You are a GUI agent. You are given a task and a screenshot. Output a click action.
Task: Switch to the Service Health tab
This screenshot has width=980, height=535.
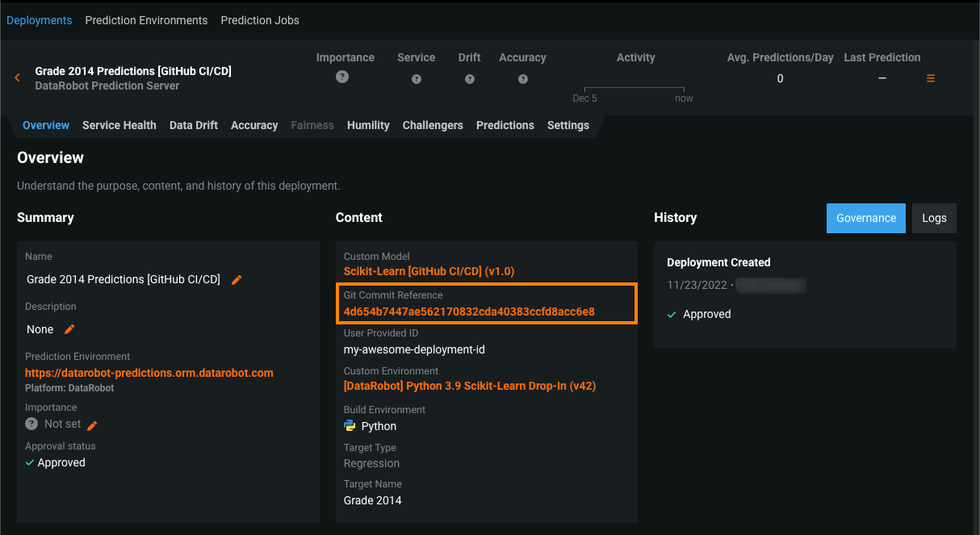119,125
